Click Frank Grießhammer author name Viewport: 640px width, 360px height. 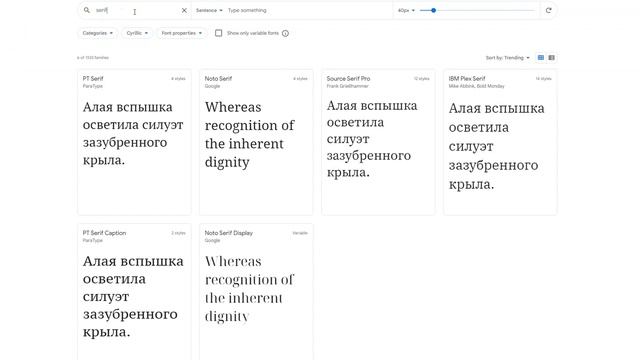(x=347, y=86)
